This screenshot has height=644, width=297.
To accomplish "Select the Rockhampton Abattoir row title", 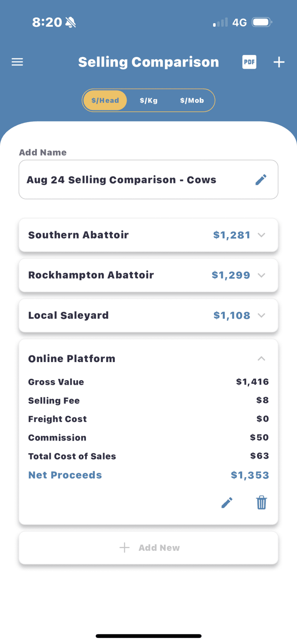I will click(x=91, y=275).
